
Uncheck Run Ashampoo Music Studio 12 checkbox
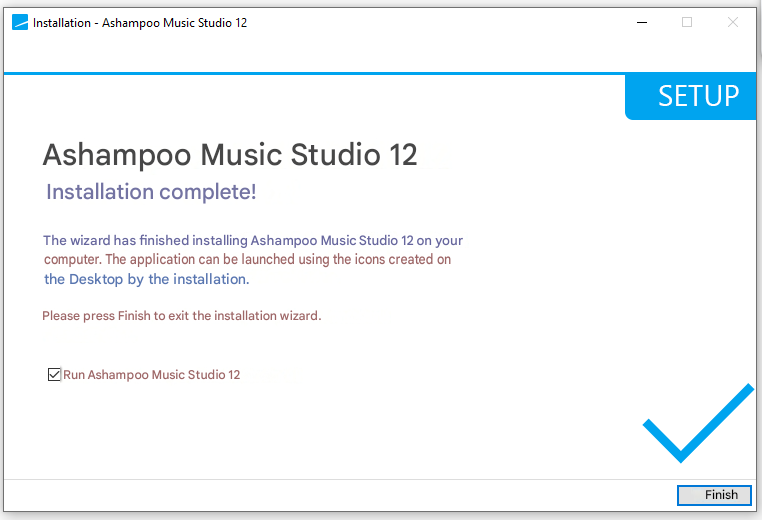[x=54, y=375]
